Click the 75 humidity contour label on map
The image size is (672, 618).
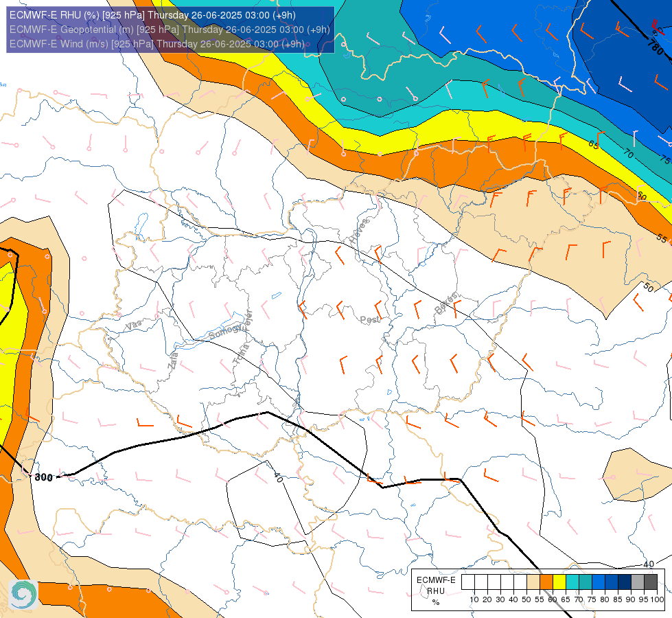(664, 159)
